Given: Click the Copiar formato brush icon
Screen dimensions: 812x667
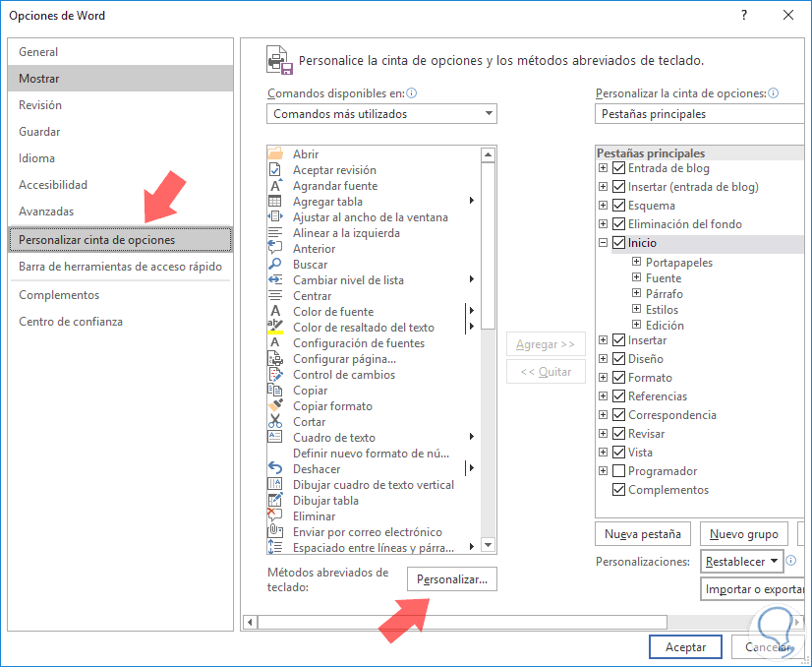Looking at the screenshot, I should coord(275,405).
